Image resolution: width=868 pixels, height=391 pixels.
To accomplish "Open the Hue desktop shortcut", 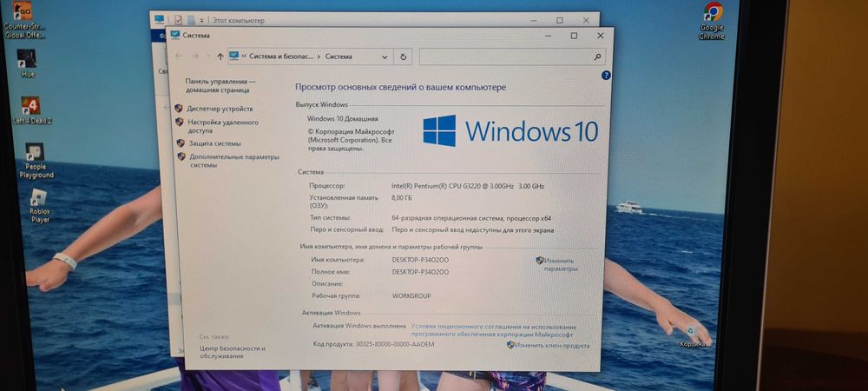I will pos(27,63).
